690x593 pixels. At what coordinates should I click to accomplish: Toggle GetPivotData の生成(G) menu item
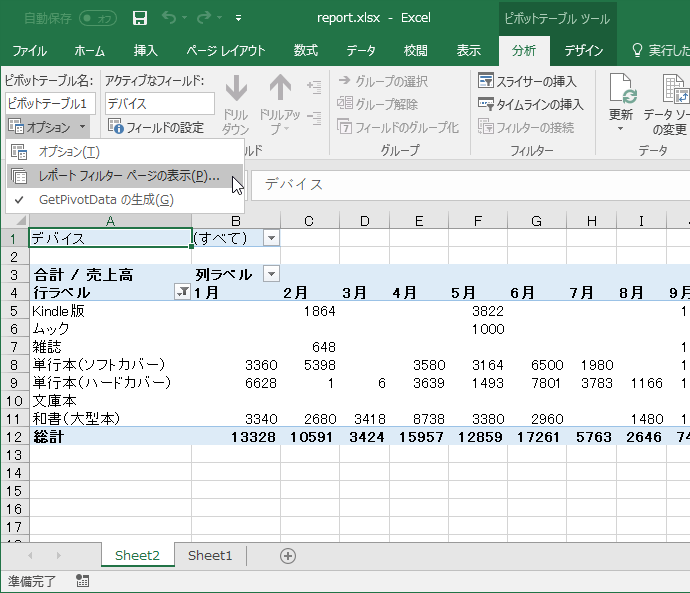point(125,200)
